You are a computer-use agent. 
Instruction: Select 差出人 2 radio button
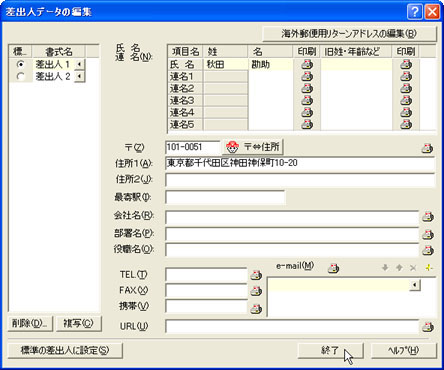(21, 77)
